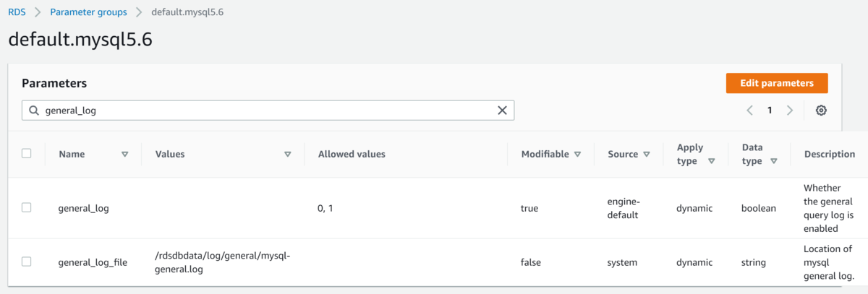Viewport: 868px width, 294px height.
Task: Click the 'false' modifiable cell
Action: pyautogui.click(x=531, y=262)
